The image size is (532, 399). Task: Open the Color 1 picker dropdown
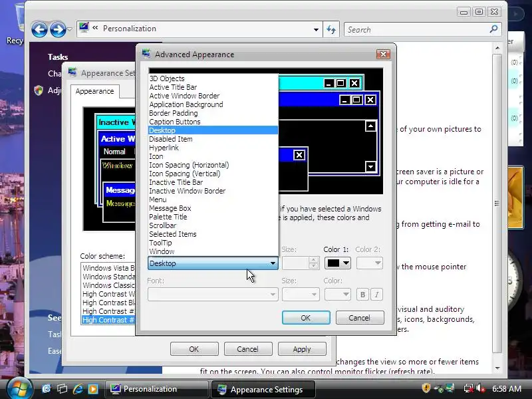pyautogui.click(x=338, y=263)
